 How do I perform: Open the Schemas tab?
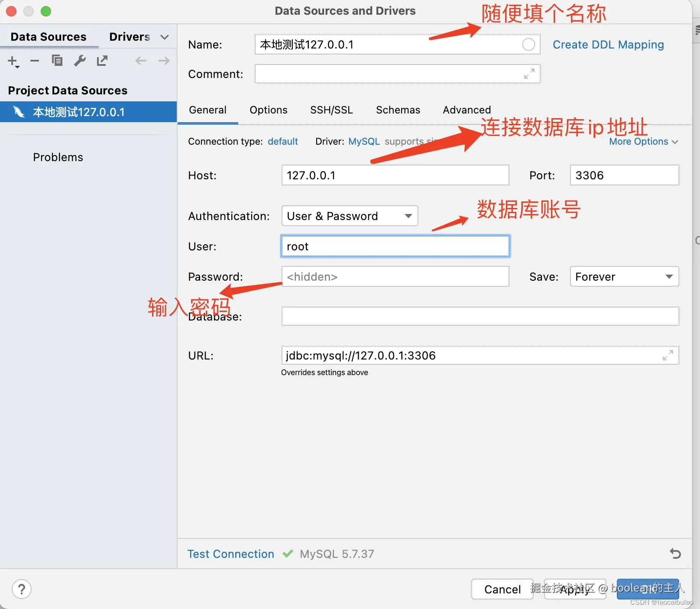coord(398,110)
